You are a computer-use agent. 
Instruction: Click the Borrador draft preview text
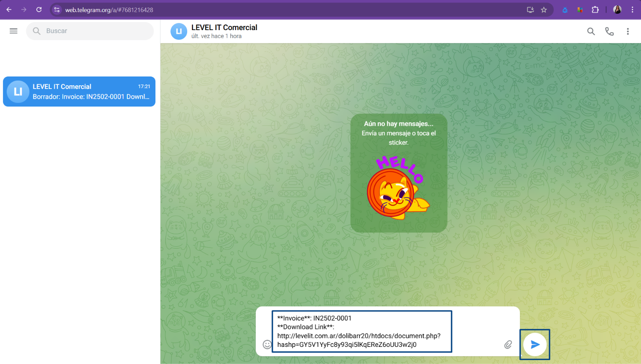pyautogui.click(x=91, y=97)
